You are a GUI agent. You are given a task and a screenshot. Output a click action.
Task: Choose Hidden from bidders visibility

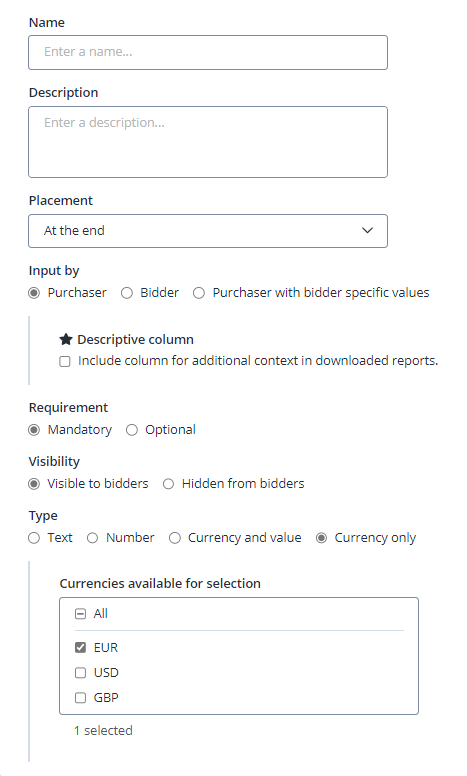(x=169, y=484)
